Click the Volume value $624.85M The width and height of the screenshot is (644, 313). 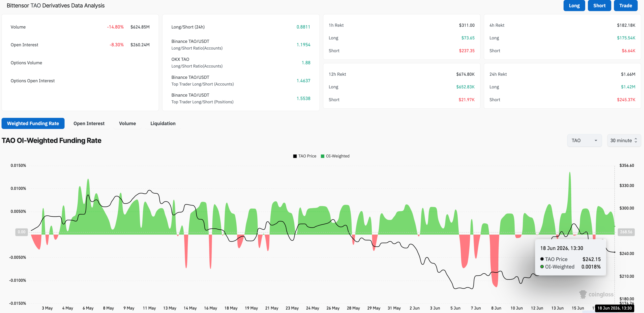140,27
